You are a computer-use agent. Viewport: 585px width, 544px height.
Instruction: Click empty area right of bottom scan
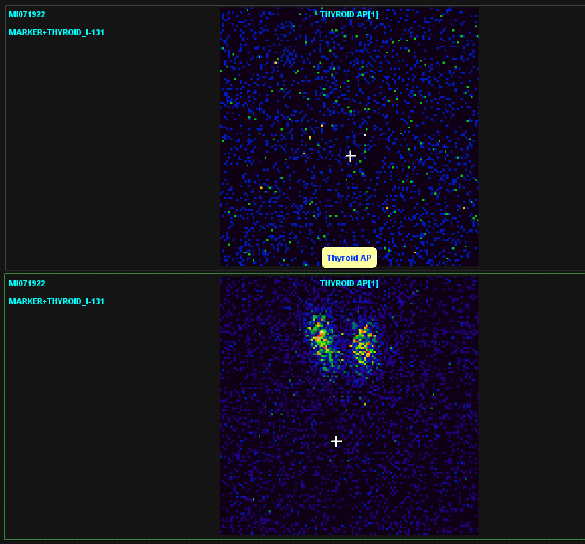pos(532,406)
